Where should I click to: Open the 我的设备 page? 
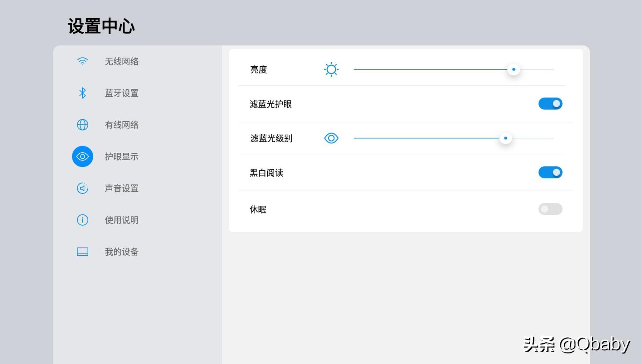coord(121,251)
